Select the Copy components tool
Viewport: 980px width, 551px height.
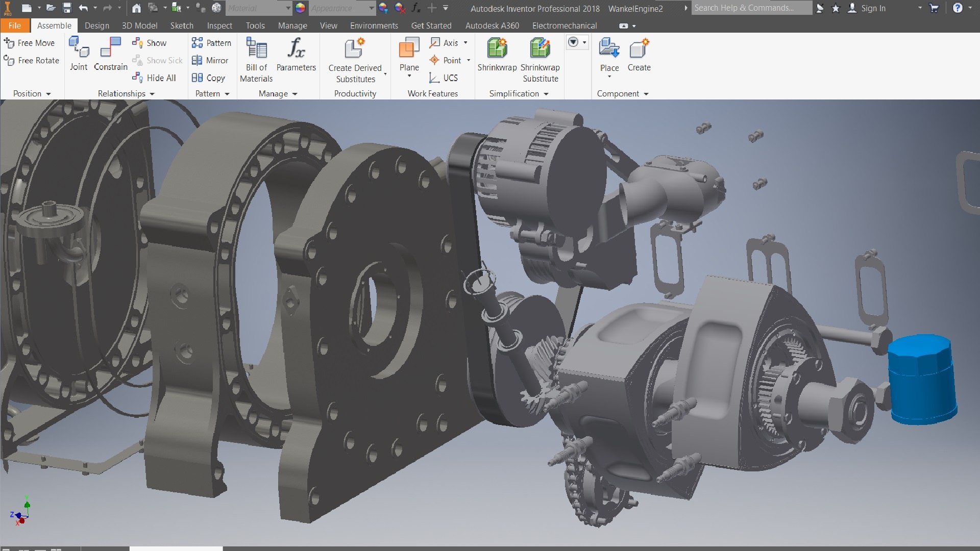click(208, 78)
